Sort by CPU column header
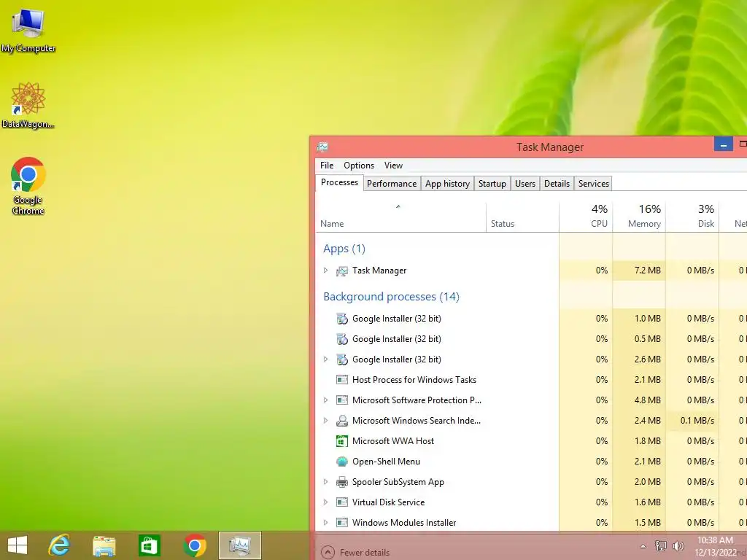 pyautogui.click(x=586, y=217)
